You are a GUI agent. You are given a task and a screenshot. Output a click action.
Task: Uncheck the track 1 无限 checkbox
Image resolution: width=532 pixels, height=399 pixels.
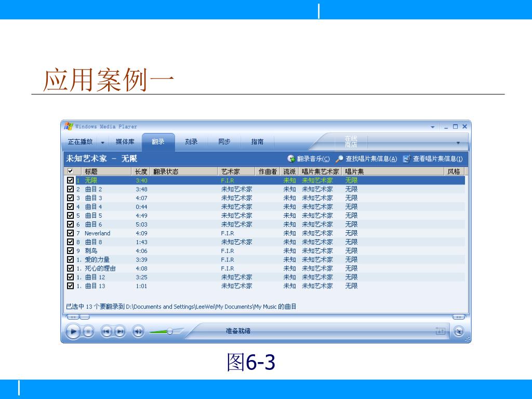(70, 180)
